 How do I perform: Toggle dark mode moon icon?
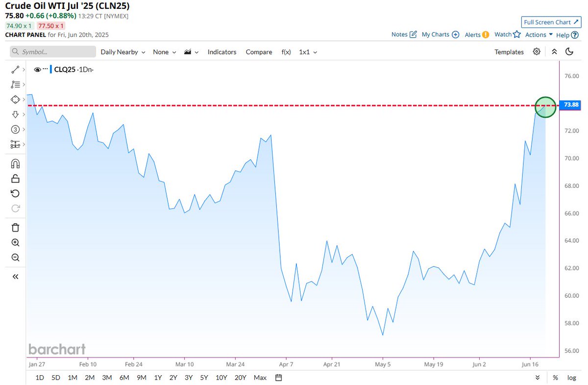pos(569,51)
